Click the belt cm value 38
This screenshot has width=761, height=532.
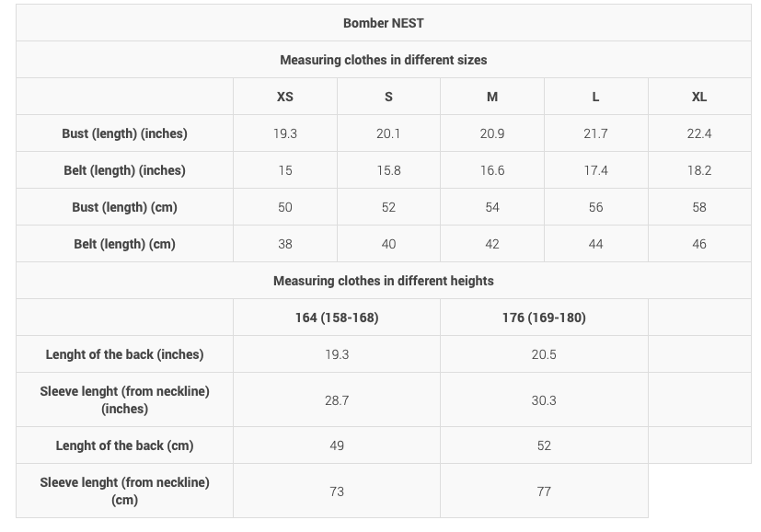(x=285, y=244)
